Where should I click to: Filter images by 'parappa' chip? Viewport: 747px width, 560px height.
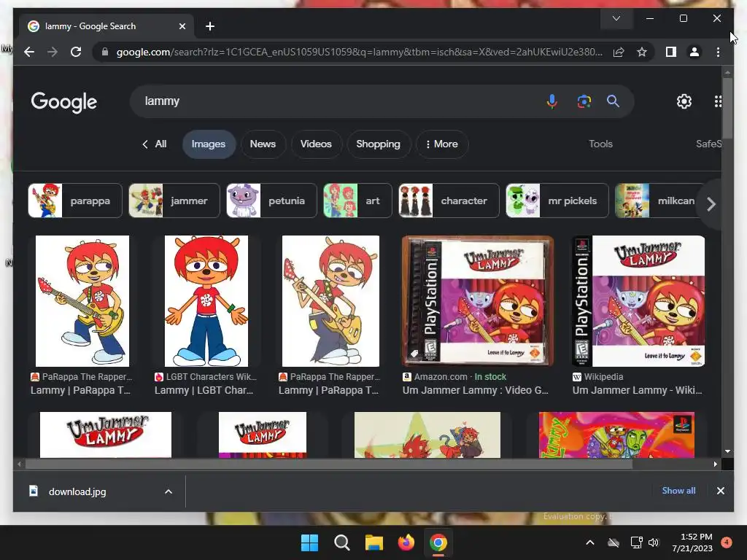[x=75, y=201]
